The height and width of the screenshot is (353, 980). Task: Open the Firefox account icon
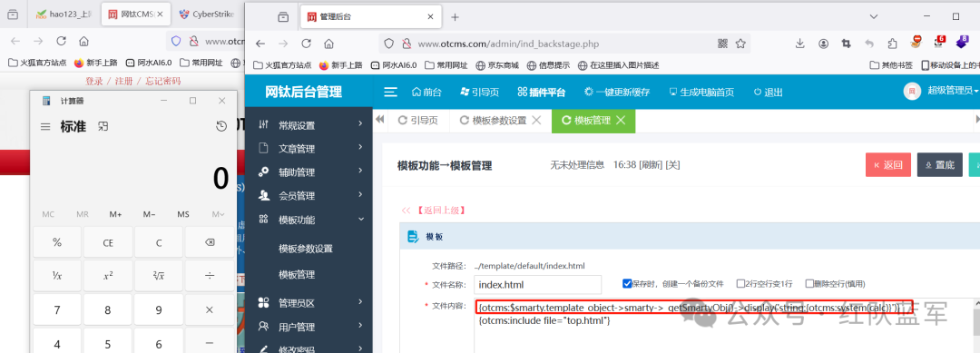pyautogui.click(x=824, y=44)
